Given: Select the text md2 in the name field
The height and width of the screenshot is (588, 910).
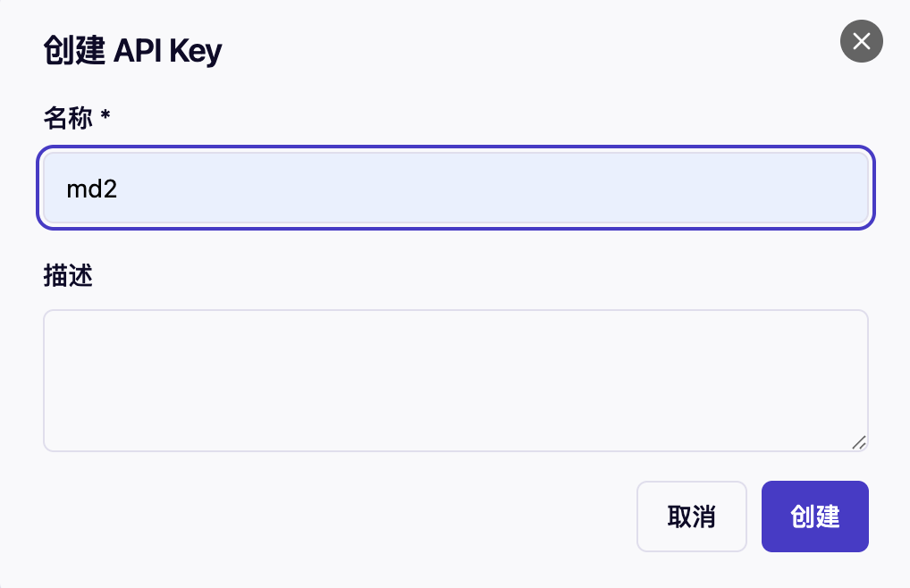Looking at the screenshot, I should (91, 189).
